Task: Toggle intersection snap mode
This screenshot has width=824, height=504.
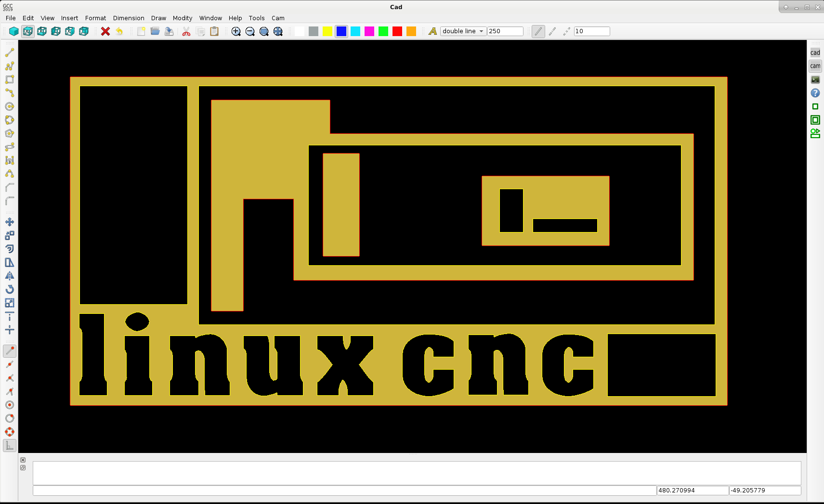Action: tap(10, 378)
